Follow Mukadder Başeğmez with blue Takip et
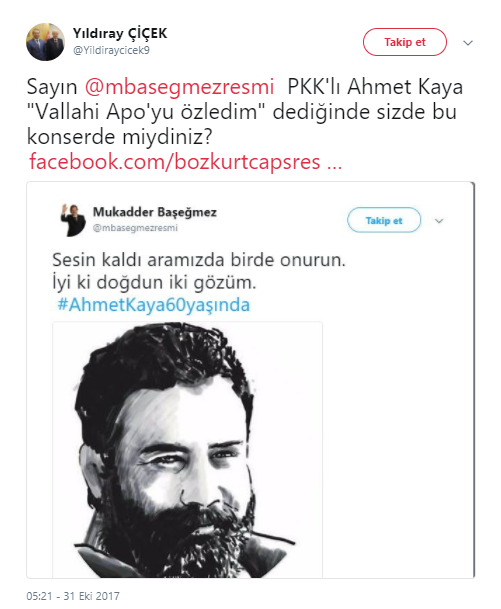 coord(384,220)
